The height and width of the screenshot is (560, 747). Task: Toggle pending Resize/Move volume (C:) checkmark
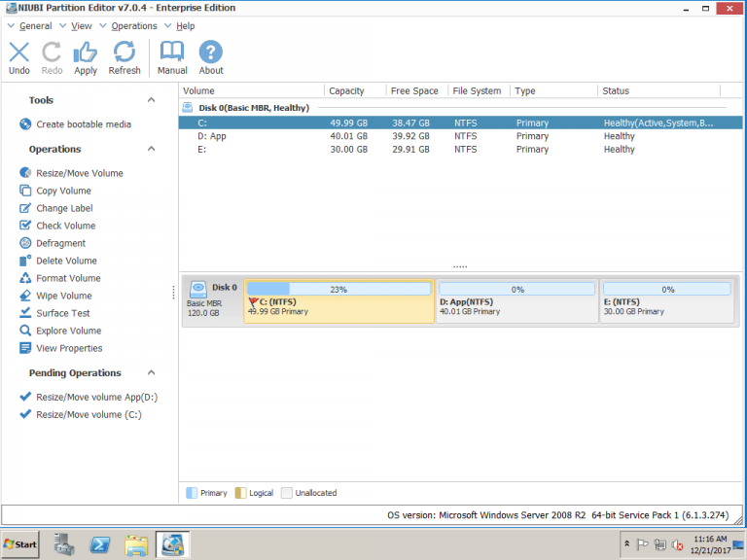(x=25, y=414)
